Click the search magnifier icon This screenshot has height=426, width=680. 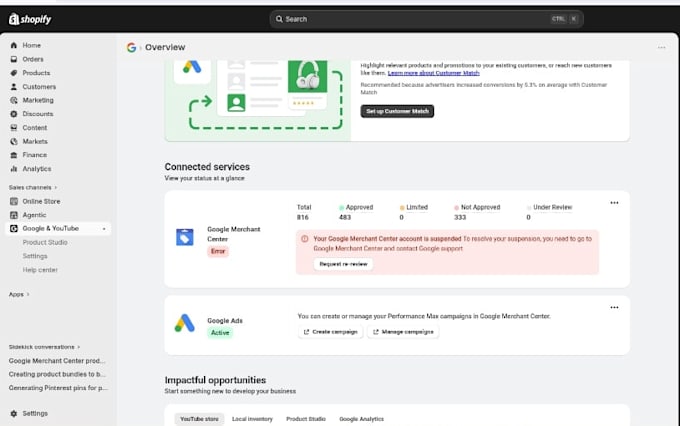279,19
